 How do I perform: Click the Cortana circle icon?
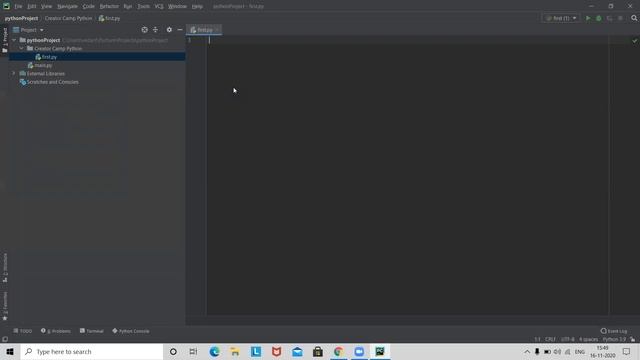[173, 351]
